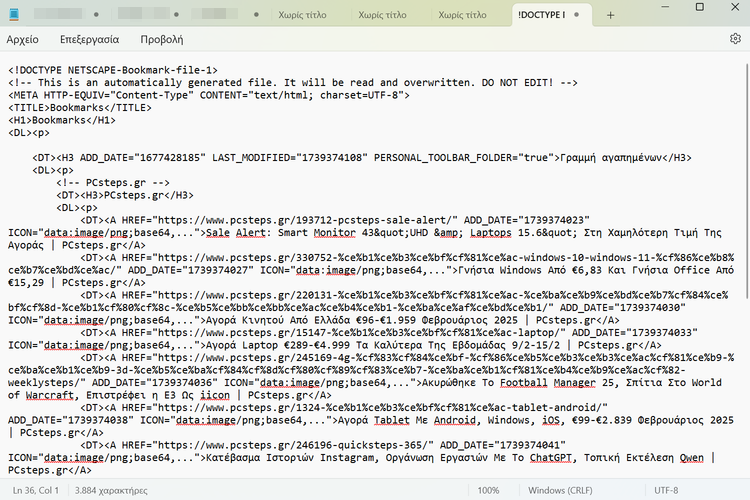Click the Ln 36, Col 1 status indicator
This screenshot has height=500, width=750.
pos(35,490)
